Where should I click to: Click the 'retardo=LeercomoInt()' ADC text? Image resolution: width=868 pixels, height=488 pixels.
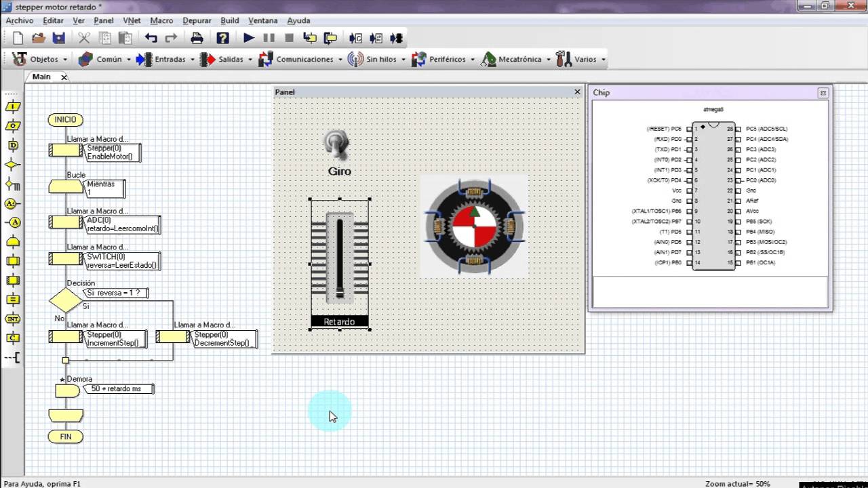pos(123,228)
